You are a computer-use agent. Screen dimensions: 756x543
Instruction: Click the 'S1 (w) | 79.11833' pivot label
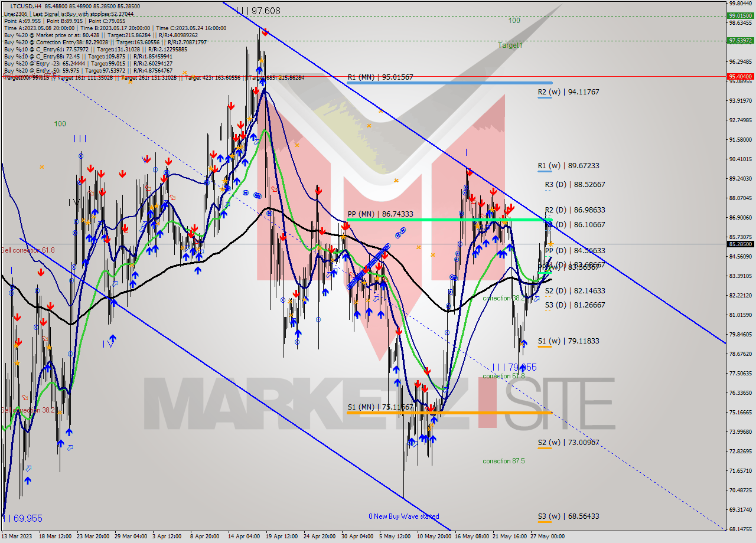click(x=568, y=341)
